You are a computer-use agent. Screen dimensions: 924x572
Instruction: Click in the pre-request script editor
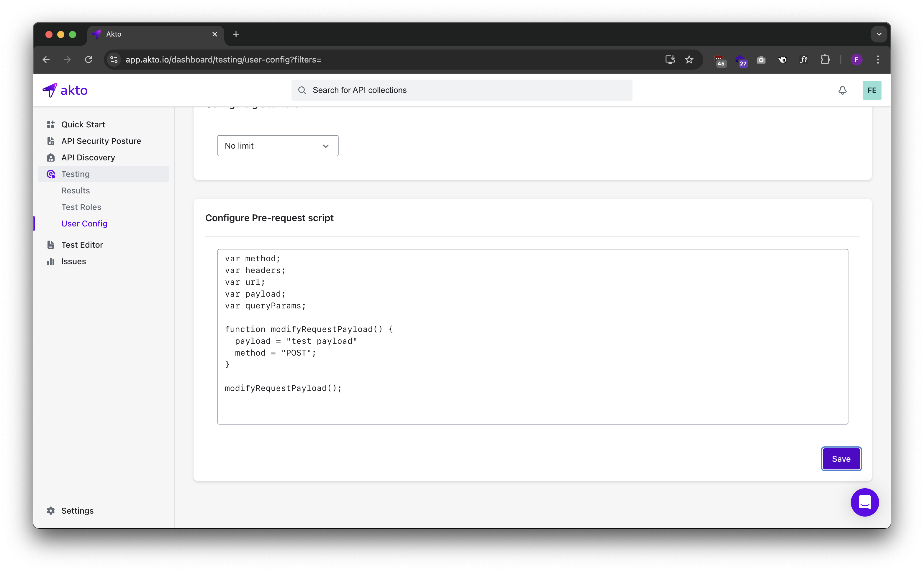[x=532, y=336]
